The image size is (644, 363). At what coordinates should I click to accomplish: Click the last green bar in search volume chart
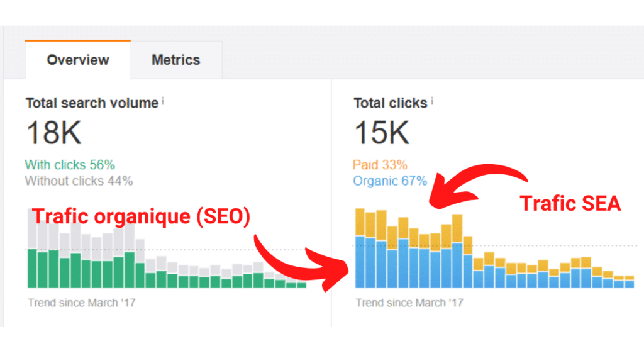pyautogui.click(x=302, y=285)
